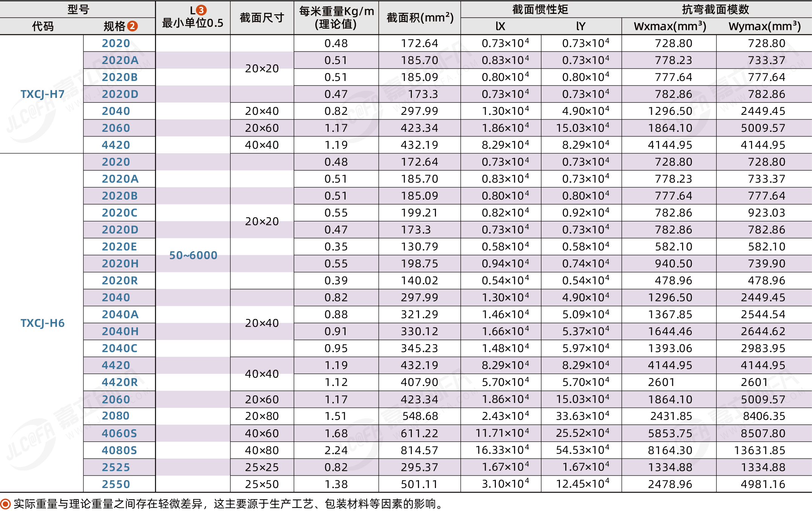Click spec 2525 label
Viewport: 812px width, 511px height.
(x=116, y=467)
